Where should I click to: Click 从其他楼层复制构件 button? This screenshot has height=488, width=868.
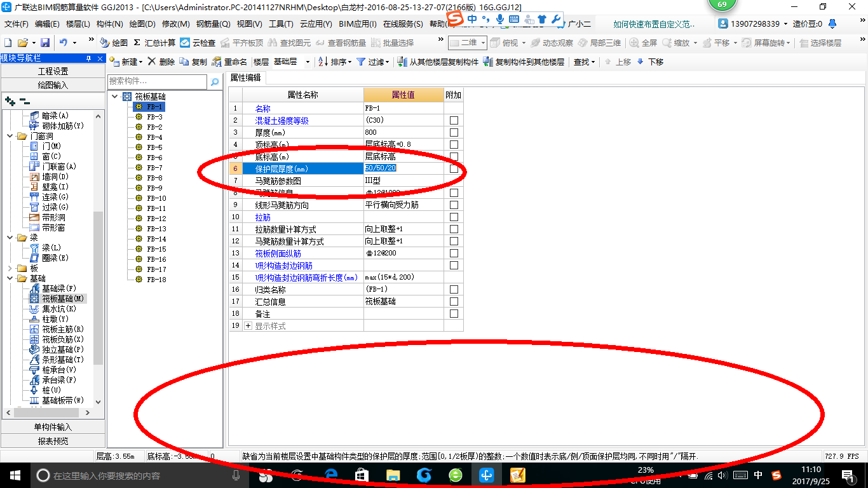coord(438,62)
